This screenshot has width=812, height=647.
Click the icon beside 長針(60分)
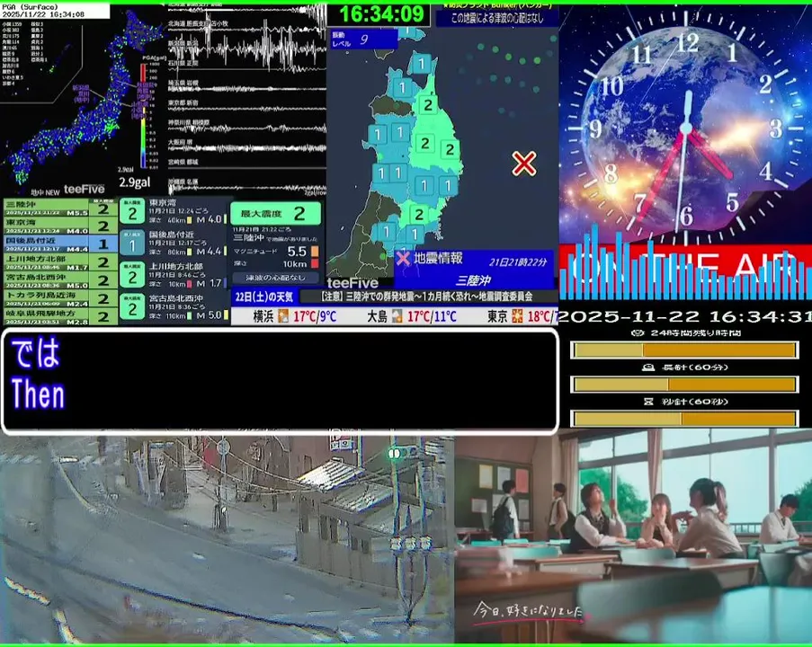647,368
